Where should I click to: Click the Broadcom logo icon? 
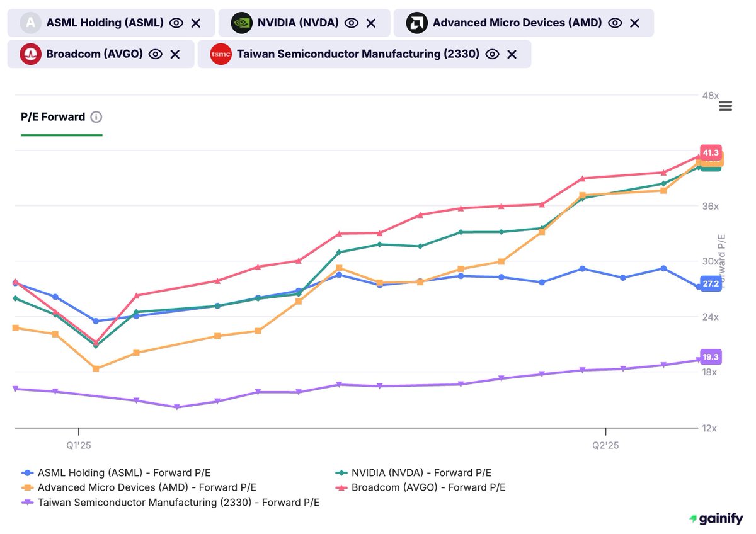click(30, 54)
